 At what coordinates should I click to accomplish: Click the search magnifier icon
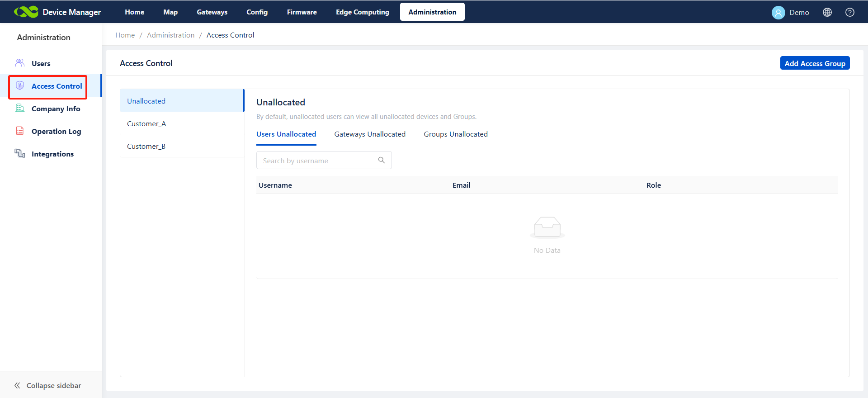click(x=381, y=160)
